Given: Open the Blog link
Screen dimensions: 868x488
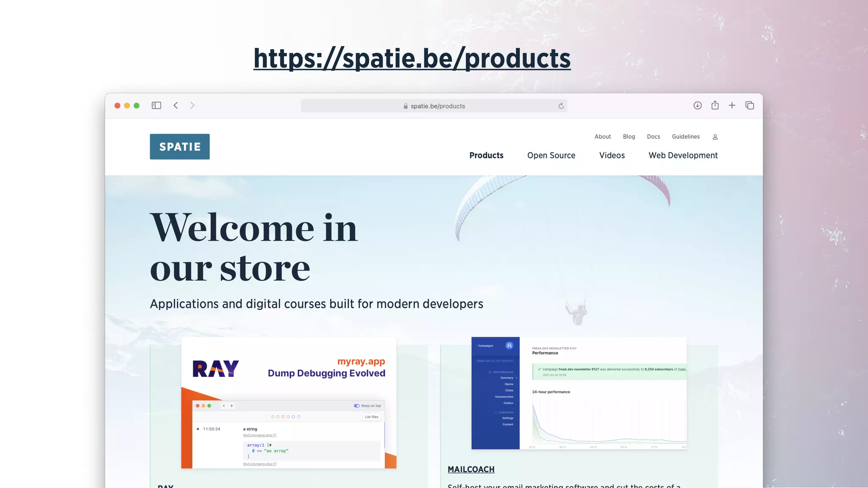Looking at the screenshot, I should (629, 136).
